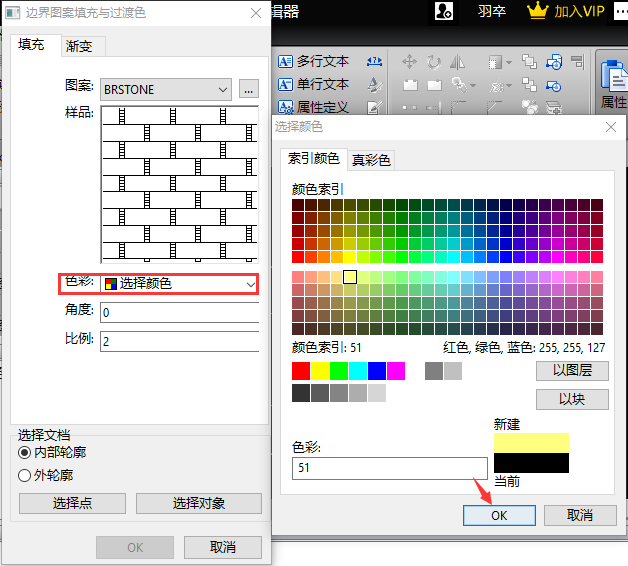Viewport: 628px width, 566px height.
Task: Pick the red standard color swatch
Action: tap(301, 371)
